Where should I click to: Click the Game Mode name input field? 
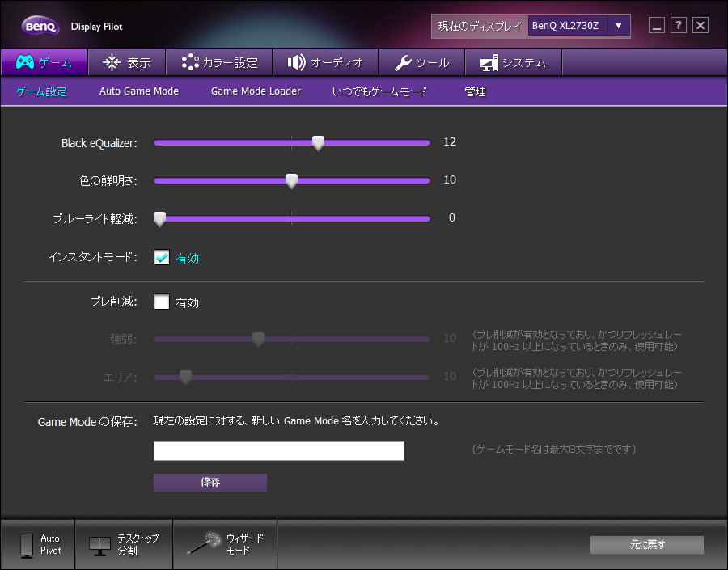(279, 450)
